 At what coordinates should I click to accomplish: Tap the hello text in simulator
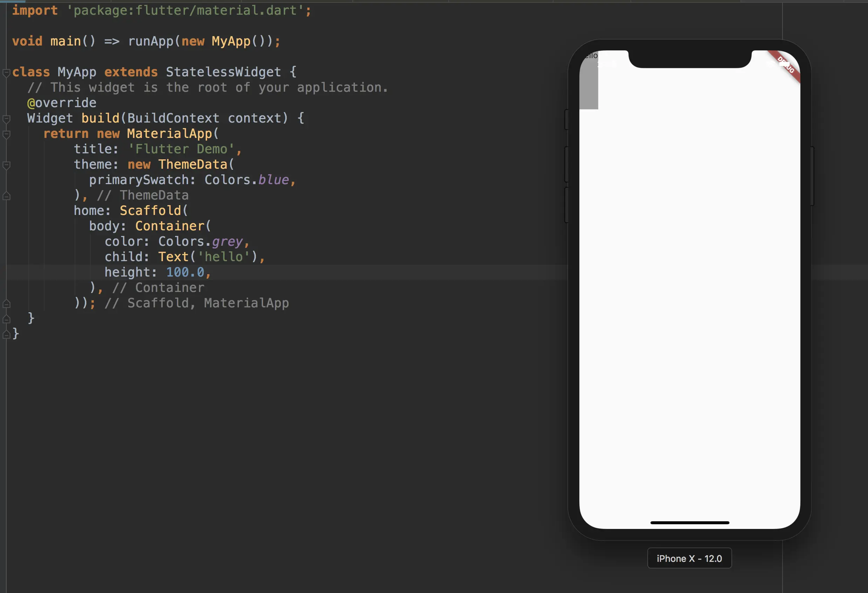[592, 56]
